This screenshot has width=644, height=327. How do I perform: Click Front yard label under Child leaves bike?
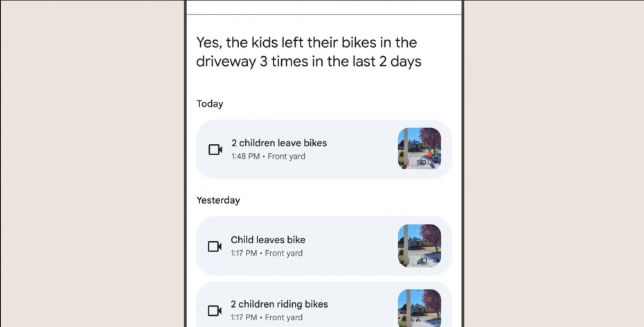pos(284,254)
